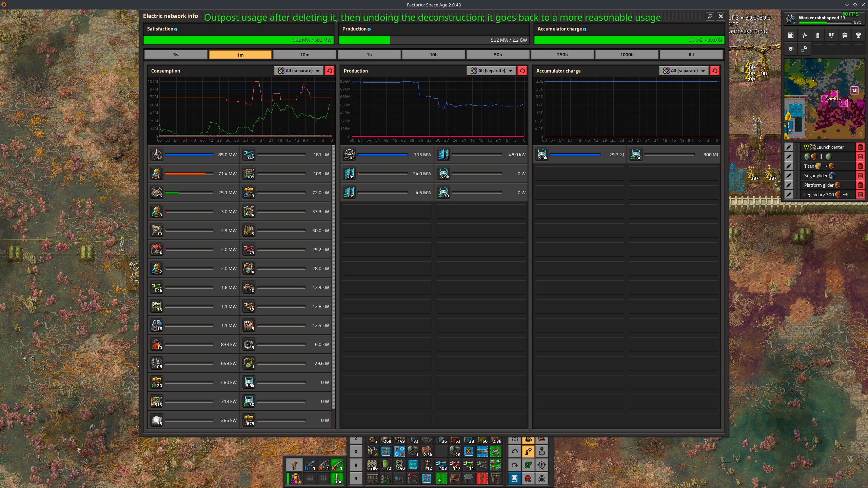Select the 10m time range tab

[x=305, y=55]
